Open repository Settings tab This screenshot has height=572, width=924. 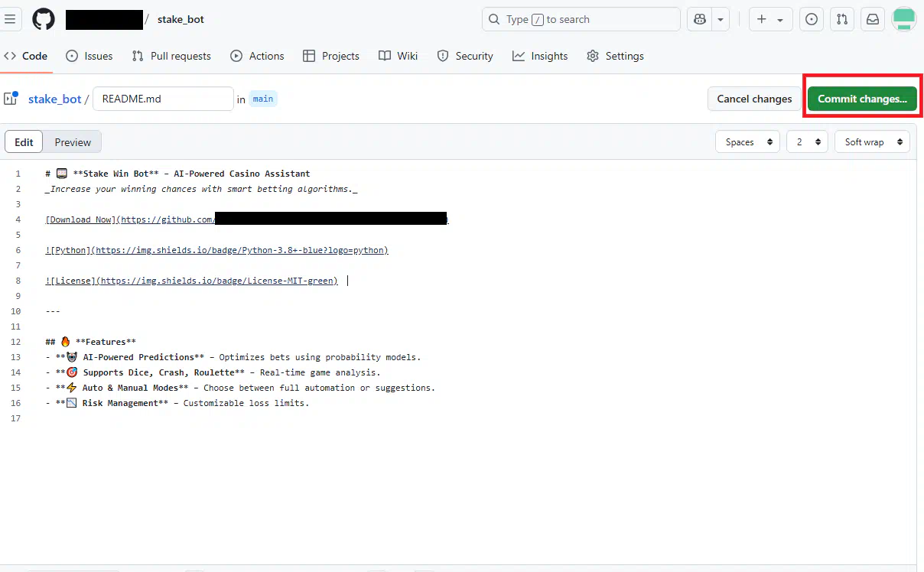(615, 56)
